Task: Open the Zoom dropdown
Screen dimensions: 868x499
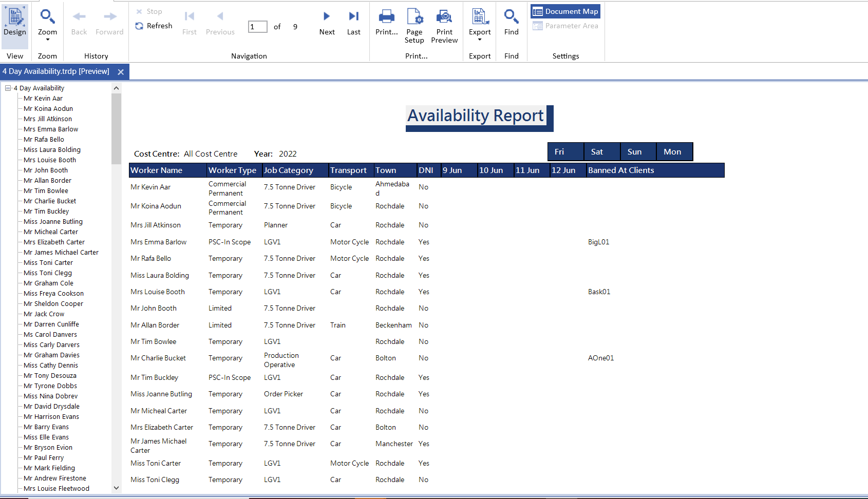Action: click(47, 25)
